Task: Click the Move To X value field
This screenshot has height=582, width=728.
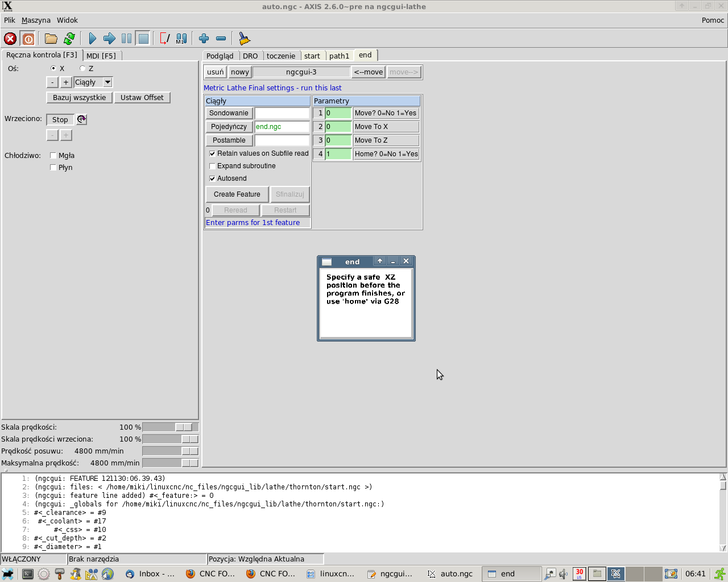Action: pos(338,127)
